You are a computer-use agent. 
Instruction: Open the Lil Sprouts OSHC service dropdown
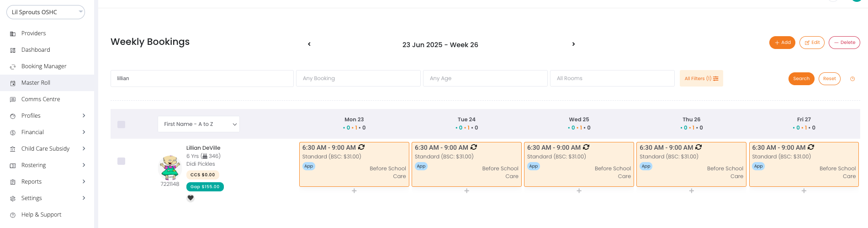pyautogui.click(x=46, y=12)
